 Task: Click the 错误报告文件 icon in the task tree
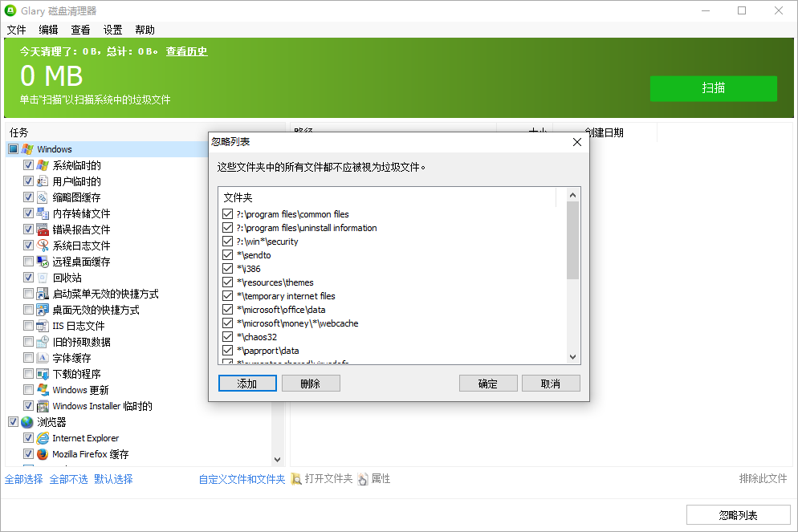coord(43,229)
